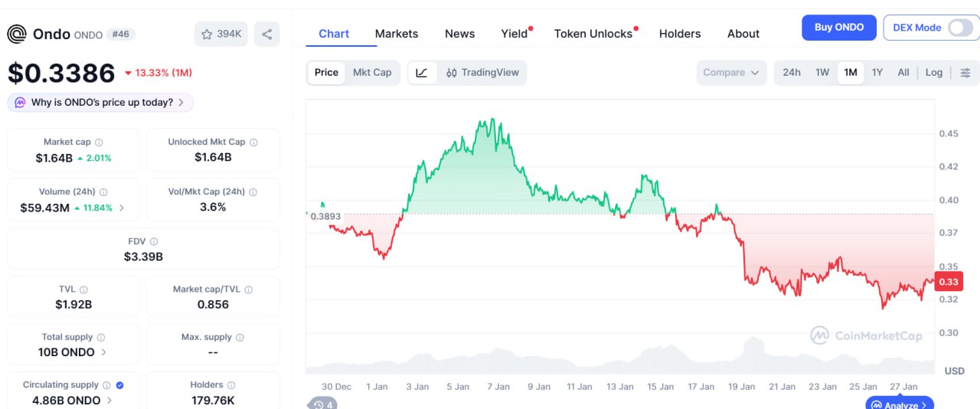Click the Holders info icon
This screenshot has height=409, width=980.
(x=231, y=385)
